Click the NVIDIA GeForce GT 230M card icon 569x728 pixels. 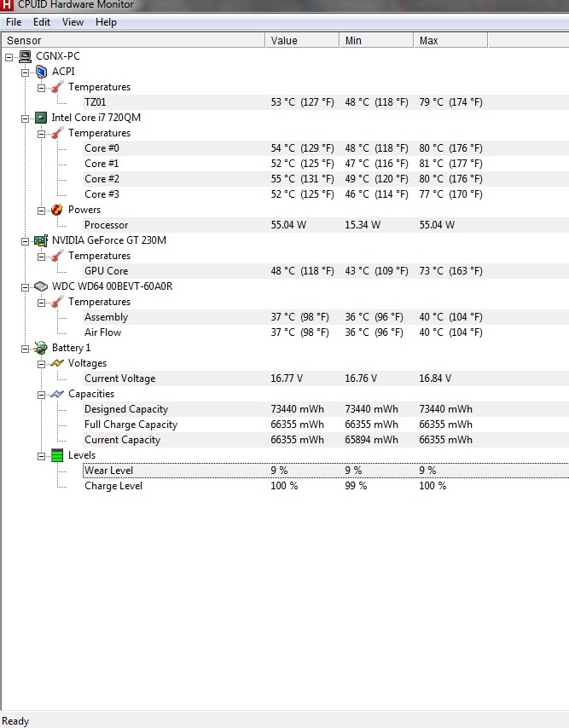[x=40, y=240]
